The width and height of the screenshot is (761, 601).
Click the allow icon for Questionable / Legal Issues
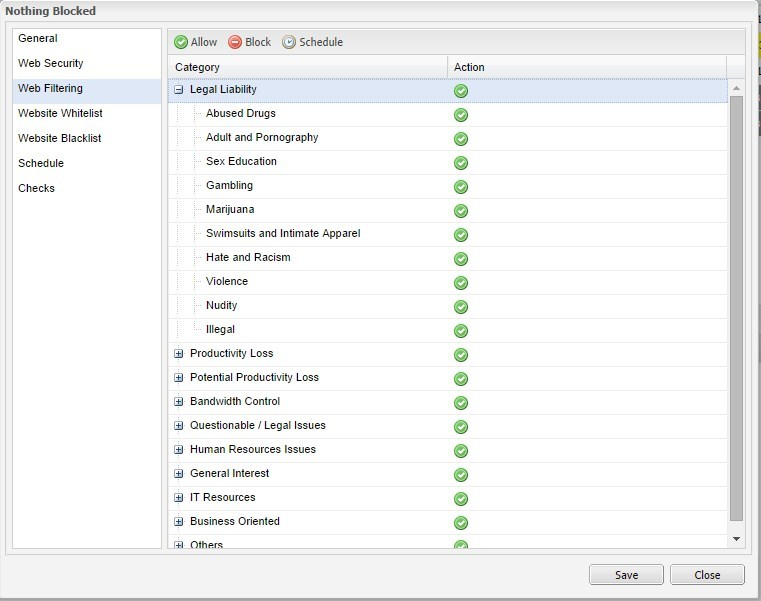(461, 427)
